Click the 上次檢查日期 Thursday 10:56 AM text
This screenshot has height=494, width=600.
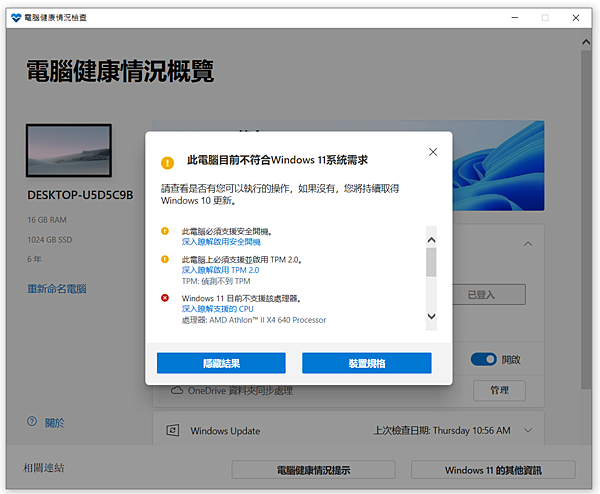(442, 430)
